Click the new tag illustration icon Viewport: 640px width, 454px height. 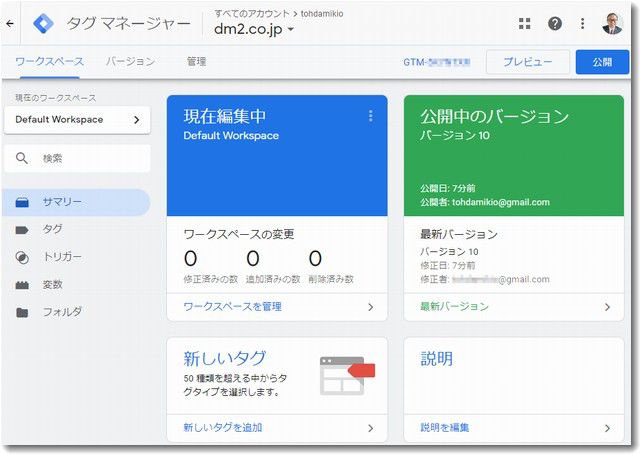pos(347,376)
